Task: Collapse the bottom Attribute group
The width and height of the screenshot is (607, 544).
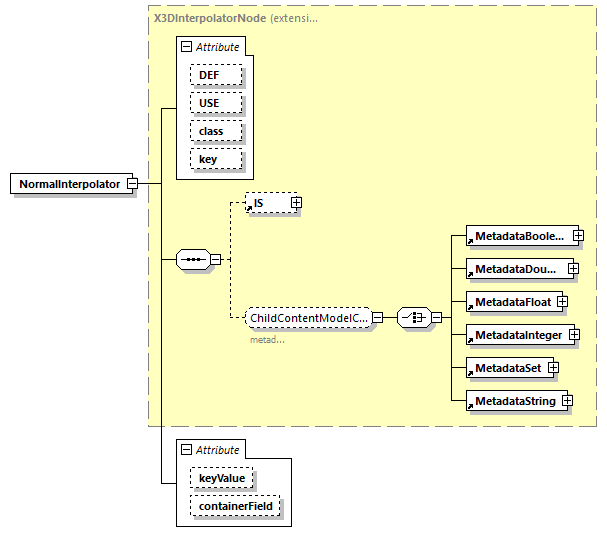Action: [186, 450]
